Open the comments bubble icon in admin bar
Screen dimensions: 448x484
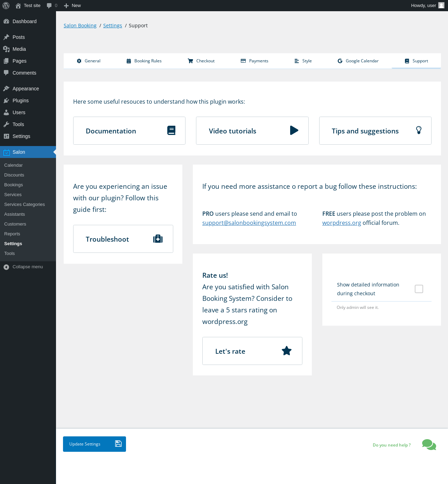[x=49, y=6]
